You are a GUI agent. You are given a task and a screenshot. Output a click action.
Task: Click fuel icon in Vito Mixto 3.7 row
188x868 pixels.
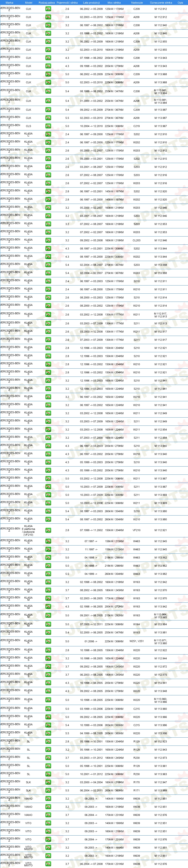(48, 864)
